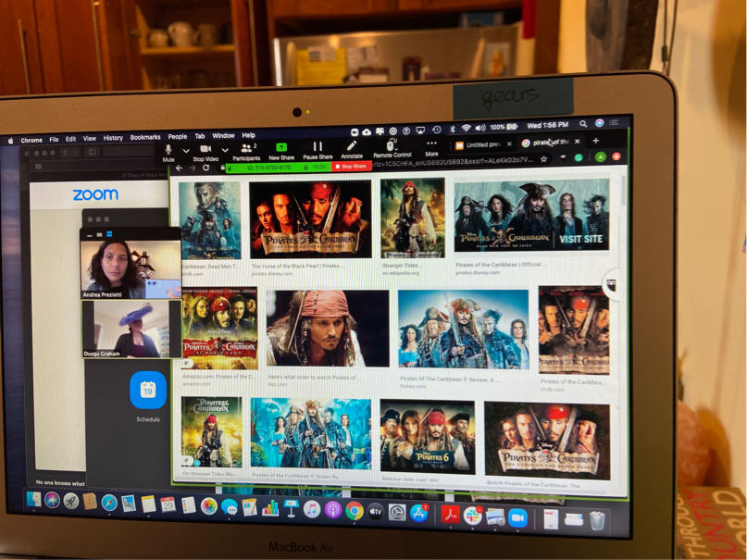Start a New Share
747x560 pixels.
281,152
